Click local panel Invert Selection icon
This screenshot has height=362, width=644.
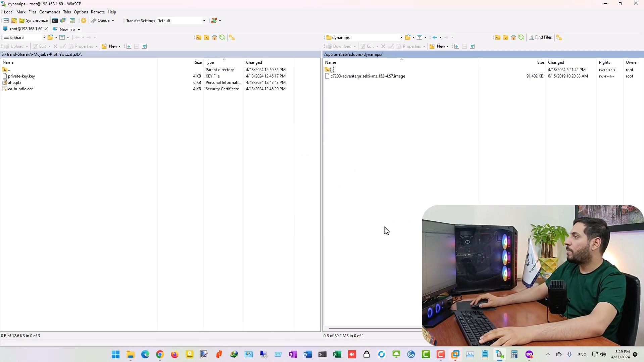[144, 46]
